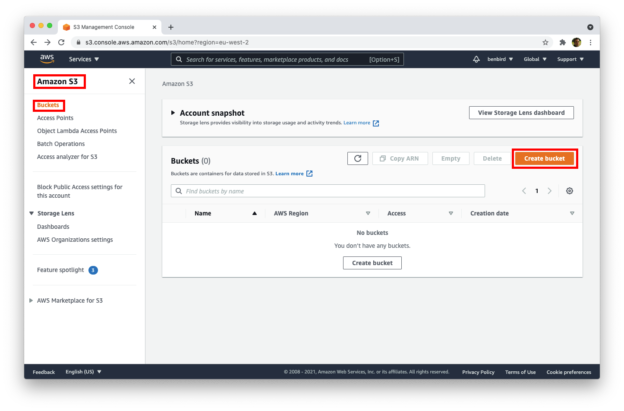Bookmark this page with the star icon

[x=545, y=42]
